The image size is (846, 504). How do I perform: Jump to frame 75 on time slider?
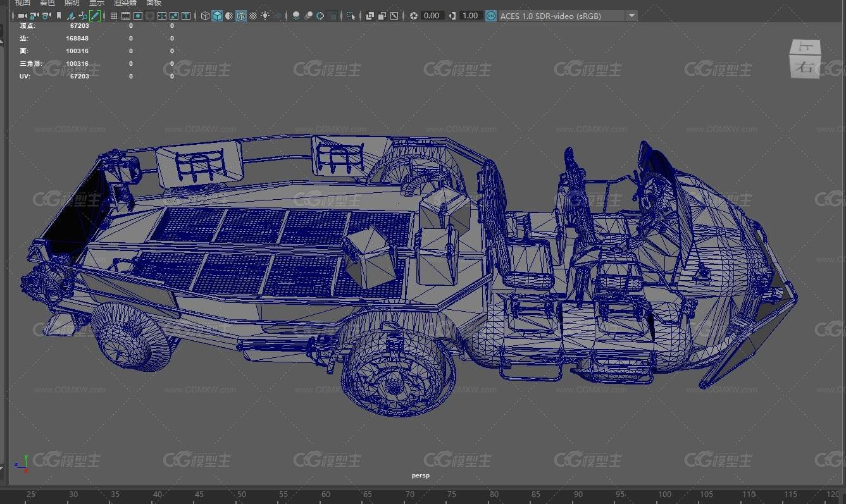click(x=452, y=495)
